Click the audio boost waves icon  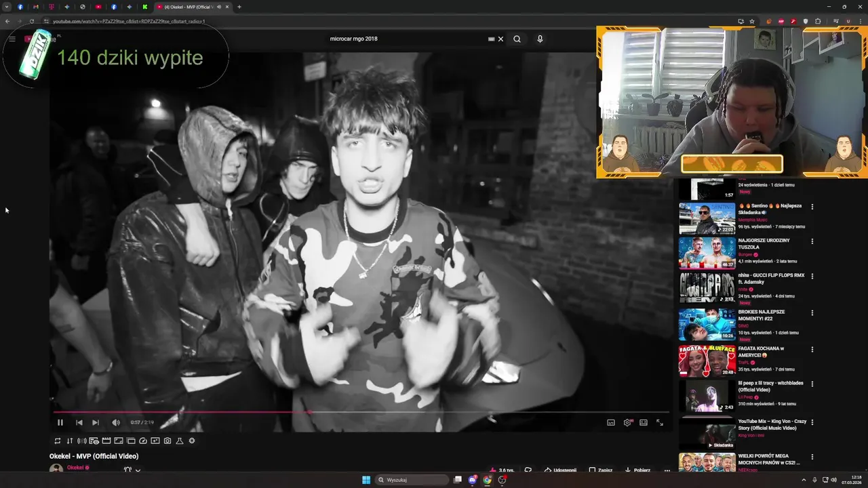pos(82,441)
